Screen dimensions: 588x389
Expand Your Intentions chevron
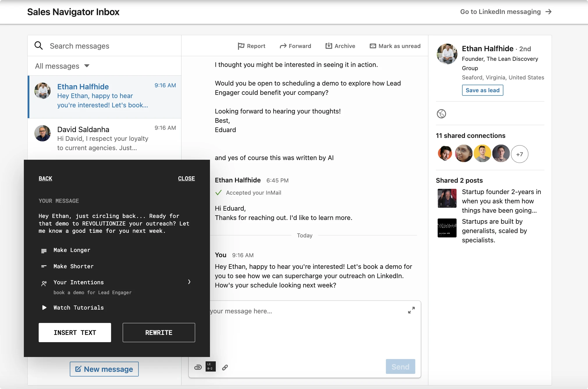click(189, 282)
